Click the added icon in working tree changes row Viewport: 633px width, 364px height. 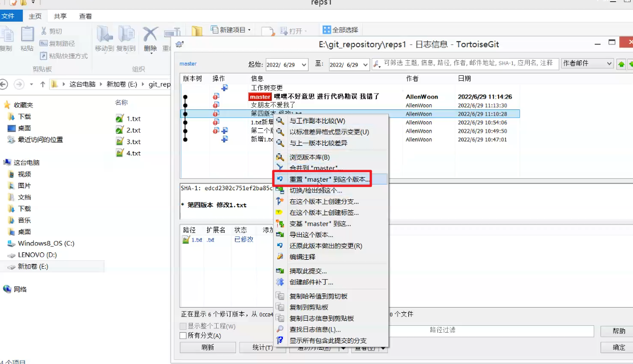[225, 88]
